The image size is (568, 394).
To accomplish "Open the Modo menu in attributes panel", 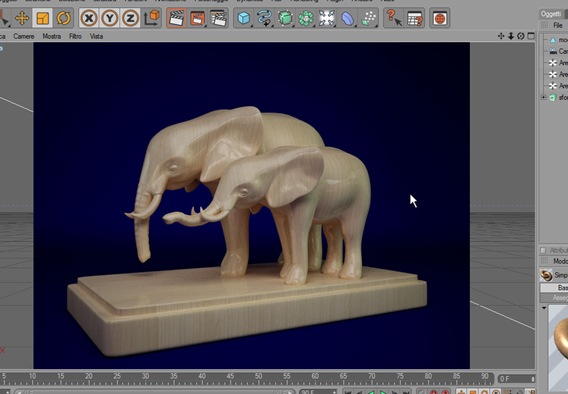I will (x=560, y=261).
